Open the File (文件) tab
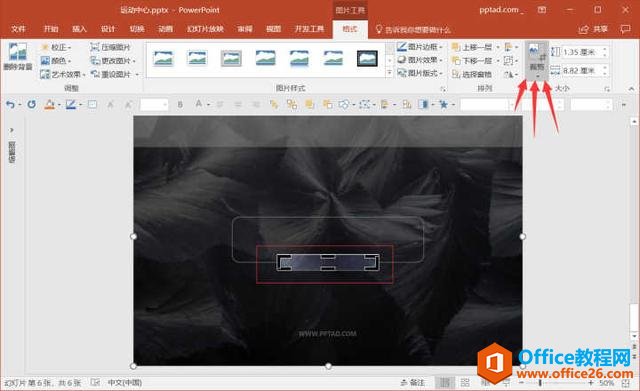This screenshot has width=640, height=391. pos(18,29)
